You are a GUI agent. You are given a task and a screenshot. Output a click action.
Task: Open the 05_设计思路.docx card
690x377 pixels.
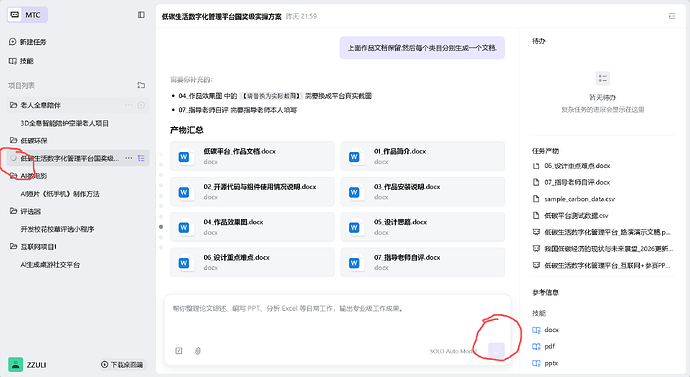(x=422, y=227)
